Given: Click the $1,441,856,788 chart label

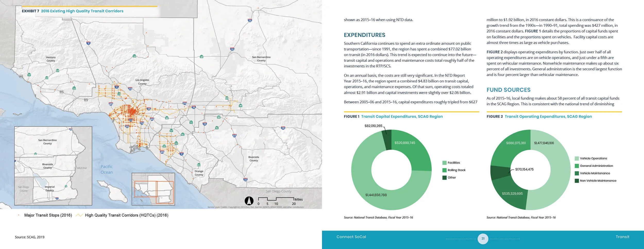Looking at the screenshot, I should pos(376,195).
